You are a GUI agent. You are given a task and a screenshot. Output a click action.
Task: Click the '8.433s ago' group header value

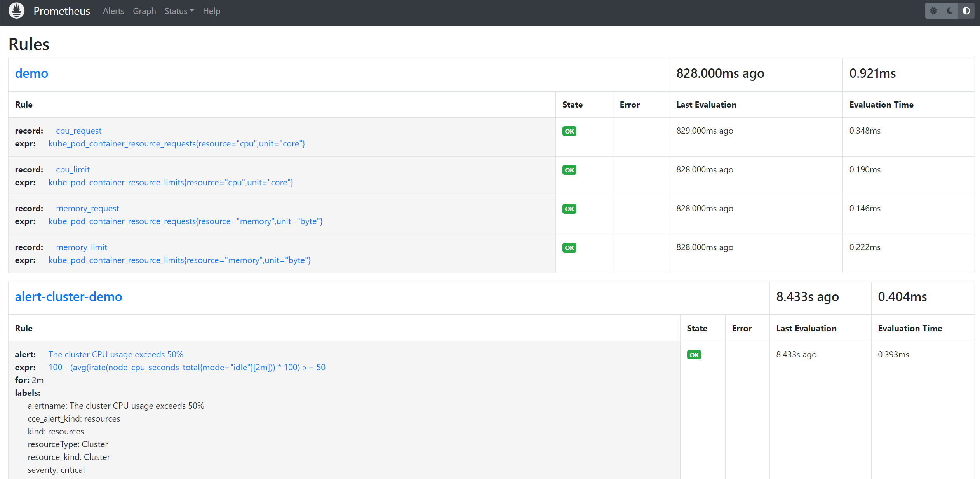(808, 297)
